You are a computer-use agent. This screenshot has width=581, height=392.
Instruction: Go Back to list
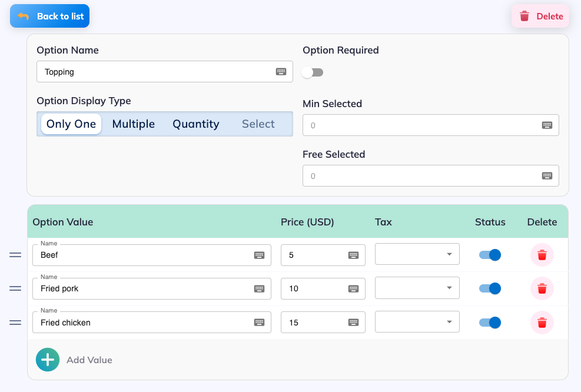[x=49, y=16]
